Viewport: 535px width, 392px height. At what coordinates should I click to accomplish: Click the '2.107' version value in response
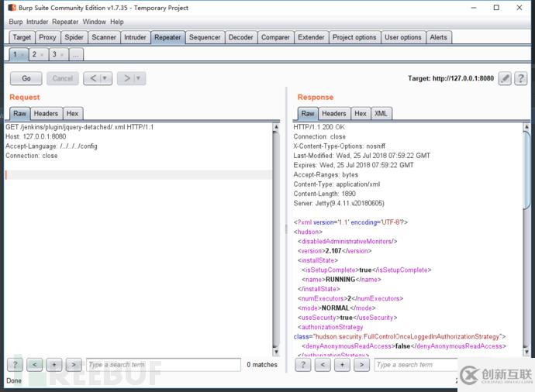(x=333, y=251)
